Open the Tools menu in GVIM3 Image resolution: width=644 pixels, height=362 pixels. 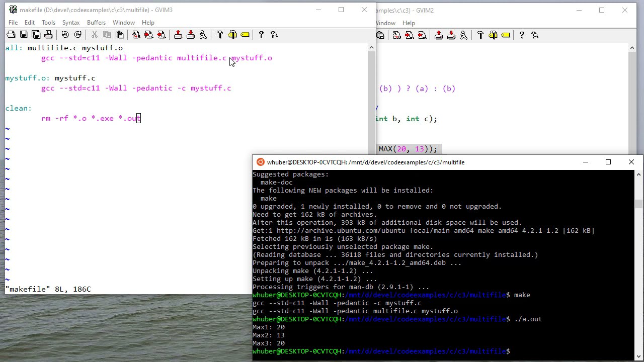click(x=48, y=23)
